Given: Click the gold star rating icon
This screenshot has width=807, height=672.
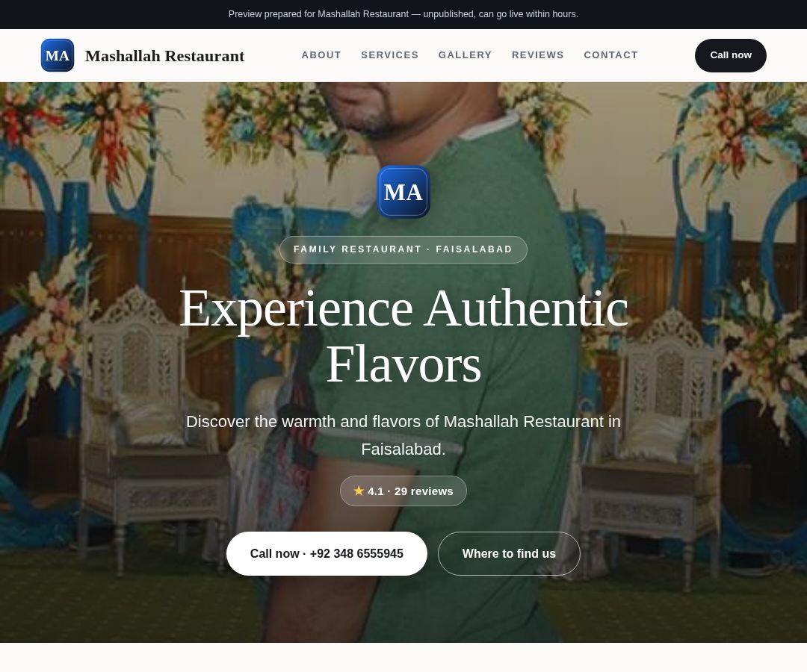Looking at the screenshot, I should (359, 491).
